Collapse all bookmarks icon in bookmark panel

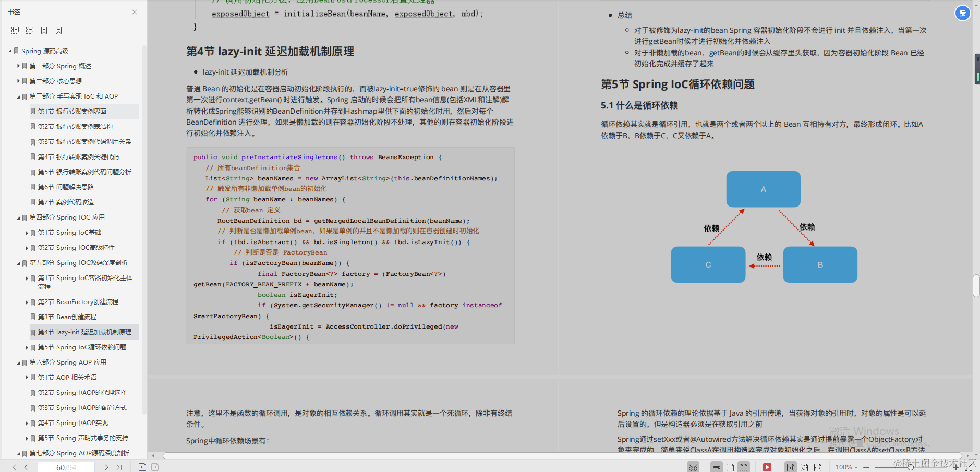(x=30, y=30)
